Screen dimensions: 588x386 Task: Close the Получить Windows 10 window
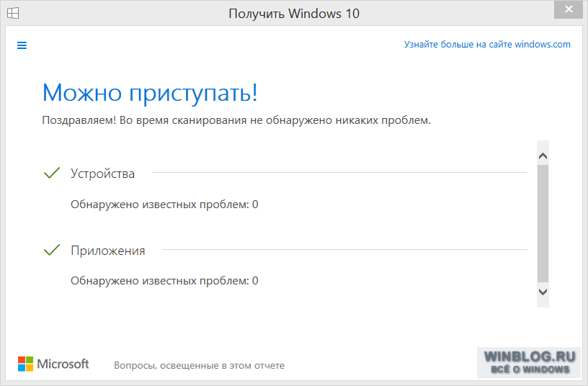[x=569, y=9]
